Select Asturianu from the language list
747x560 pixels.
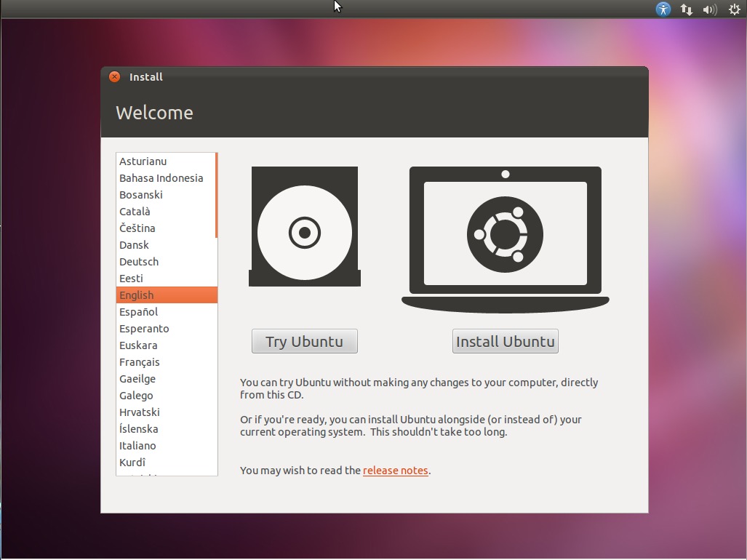point(166,161)
